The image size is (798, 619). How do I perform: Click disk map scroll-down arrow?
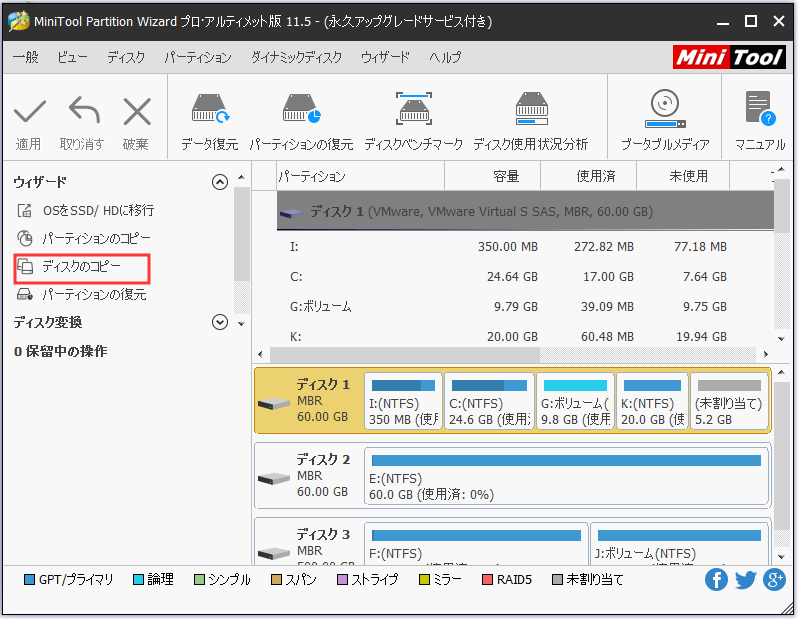pyautogui.click(x=781, y=557)
